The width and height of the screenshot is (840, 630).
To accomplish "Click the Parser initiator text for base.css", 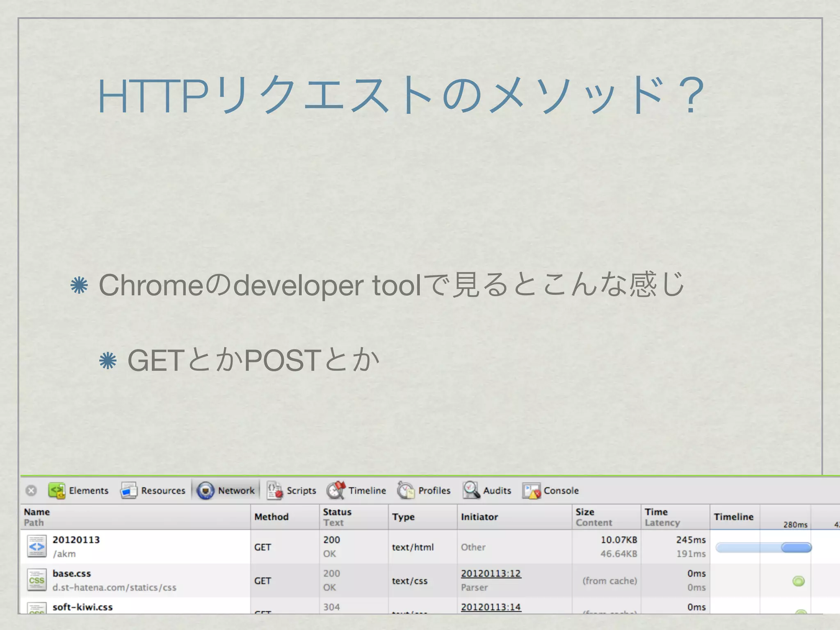I will click(475, 587).
